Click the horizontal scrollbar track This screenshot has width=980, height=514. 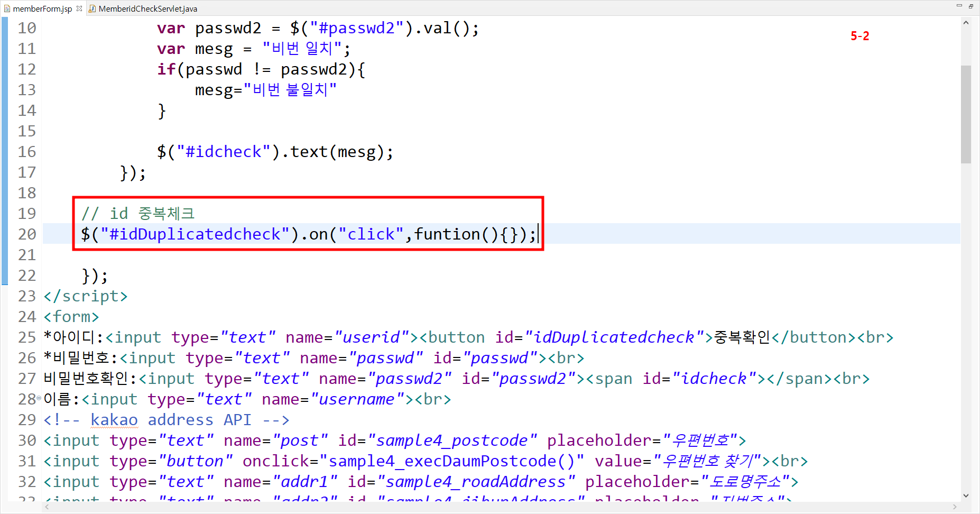(501, 507)
